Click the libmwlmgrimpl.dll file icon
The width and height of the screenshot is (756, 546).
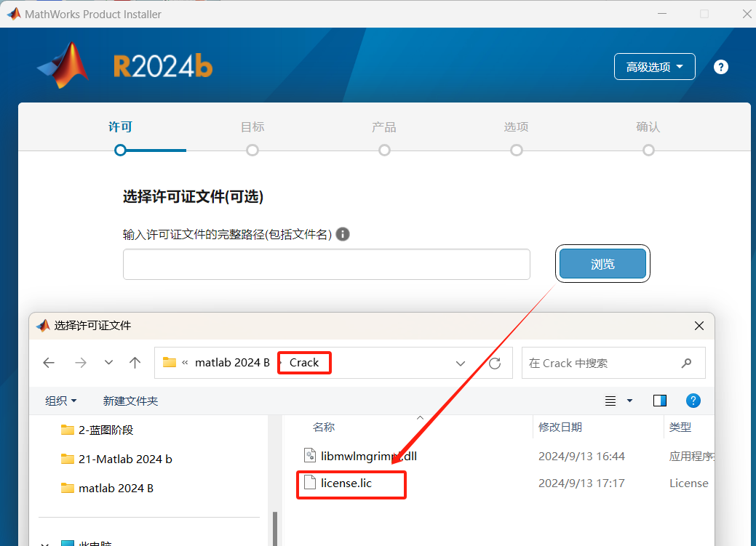click(x=309, y=455)
